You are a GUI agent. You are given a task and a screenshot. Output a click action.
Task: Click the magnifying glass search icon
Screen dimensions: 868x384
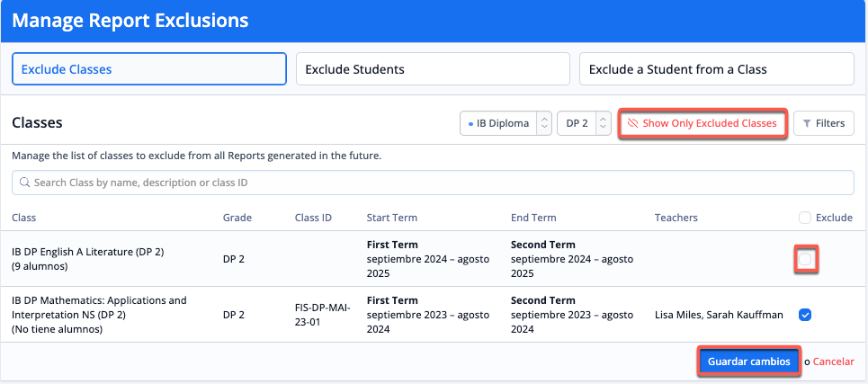coord(24,183)
